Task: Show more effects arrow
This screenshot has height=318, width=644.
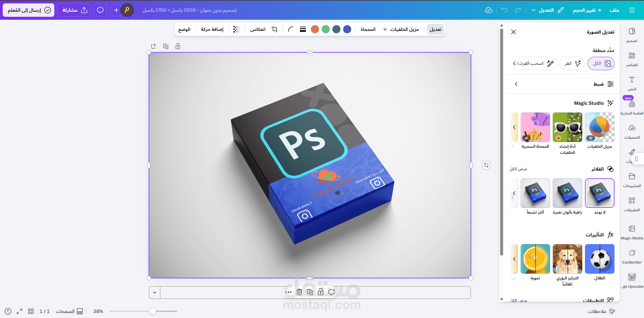Action: pyautogui.click(x=514, y=259)
